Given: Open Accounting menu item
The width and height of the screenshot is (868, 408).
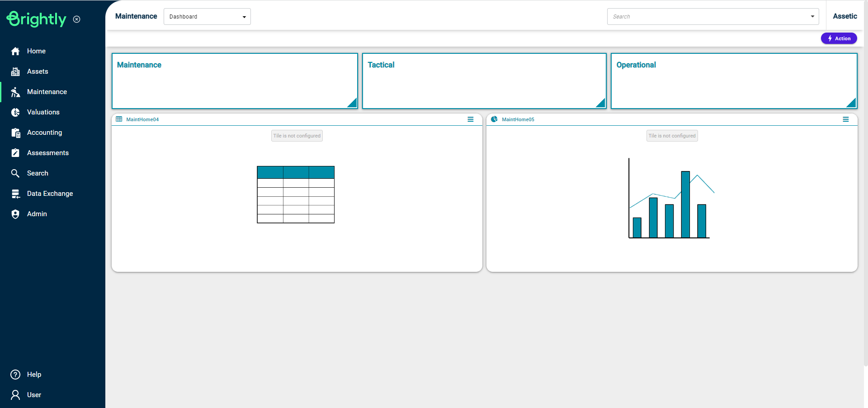Looking at the screenshot, I should coord(44,133).
